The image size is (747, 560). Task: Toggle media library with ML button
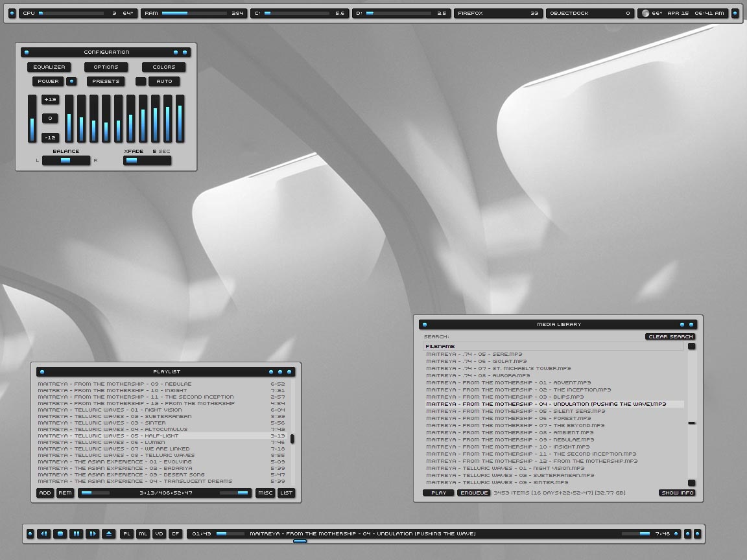(x=143, y=533)
